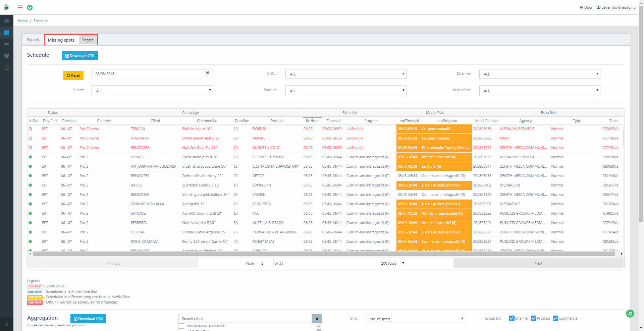Open the InOut filter dropdown

(x=345, y=74)
